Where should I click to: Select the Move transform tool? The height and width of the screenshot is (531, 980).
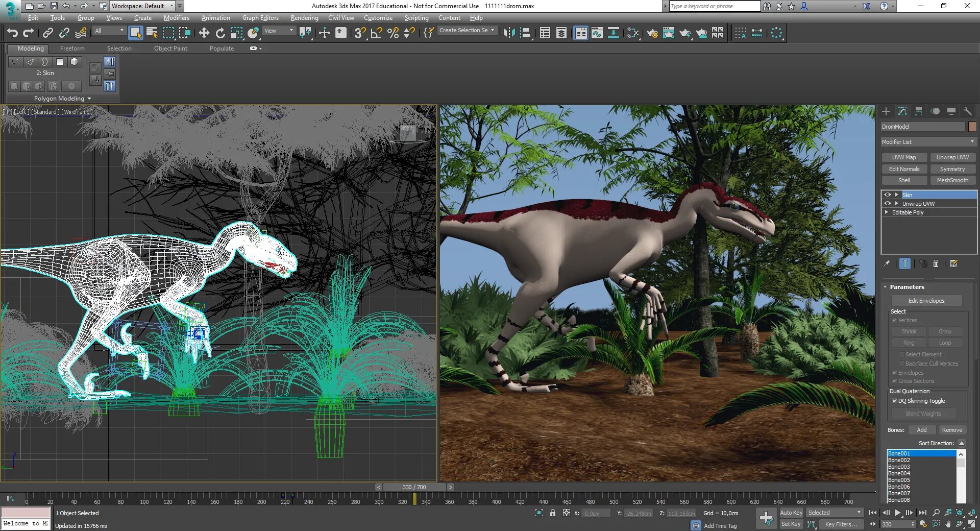204,33
